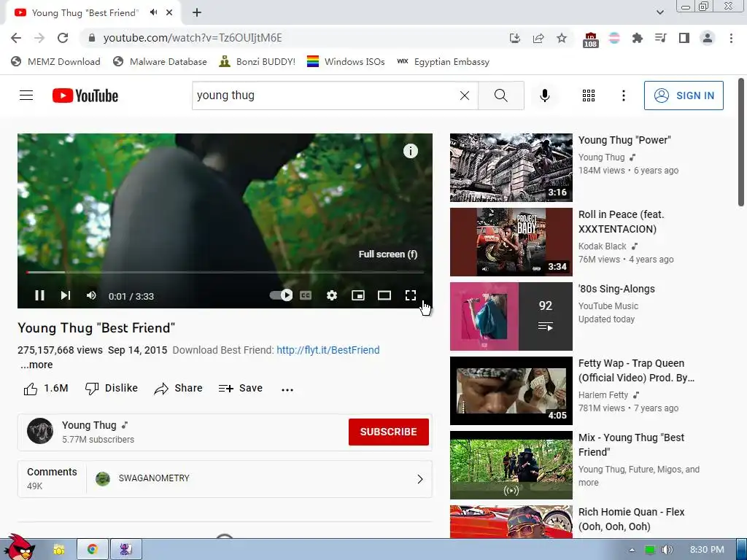Dislike the video
This screenshot has height=560, width=747.
pos(112,389)
